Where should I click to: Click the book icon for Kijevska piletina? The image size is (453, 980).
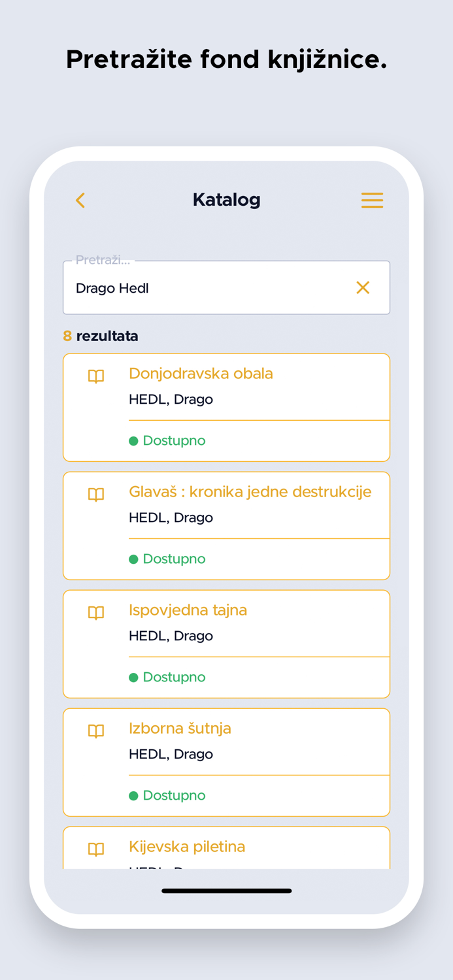(95, 850)
